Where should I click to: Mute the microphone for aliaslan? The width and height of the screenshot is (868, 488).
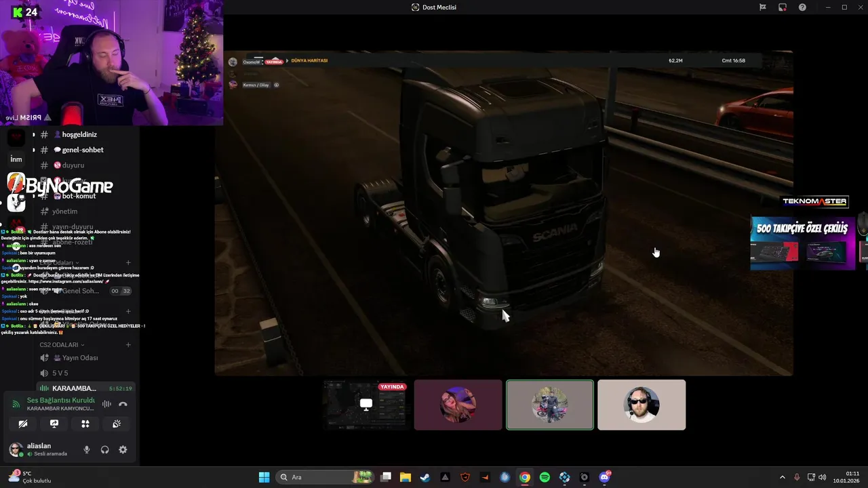(x=86, y=449)
